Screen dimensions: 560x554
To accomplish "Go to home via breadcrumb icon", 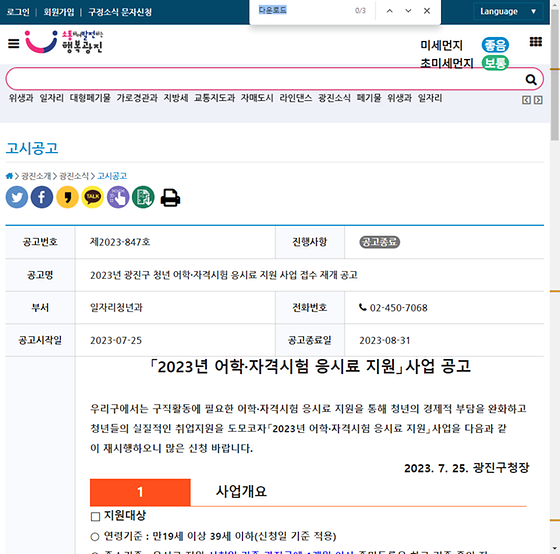I will coord(9,176).
